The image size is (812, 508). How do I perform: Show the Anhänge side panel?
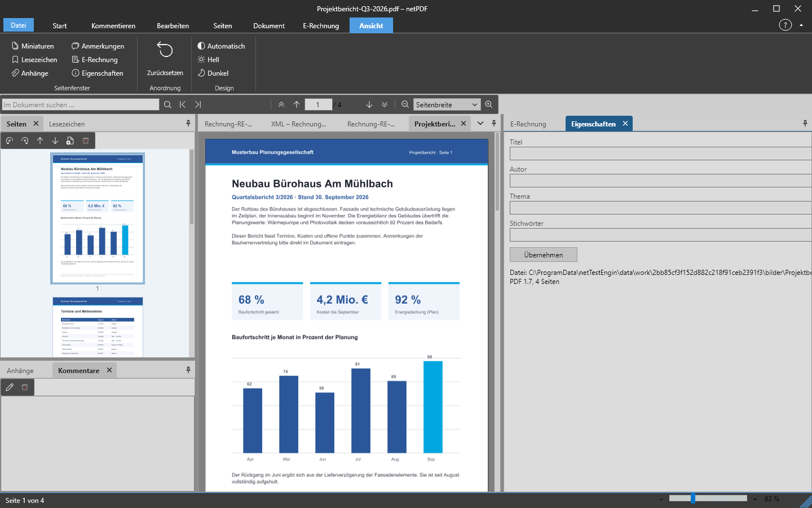coord(30,73)
